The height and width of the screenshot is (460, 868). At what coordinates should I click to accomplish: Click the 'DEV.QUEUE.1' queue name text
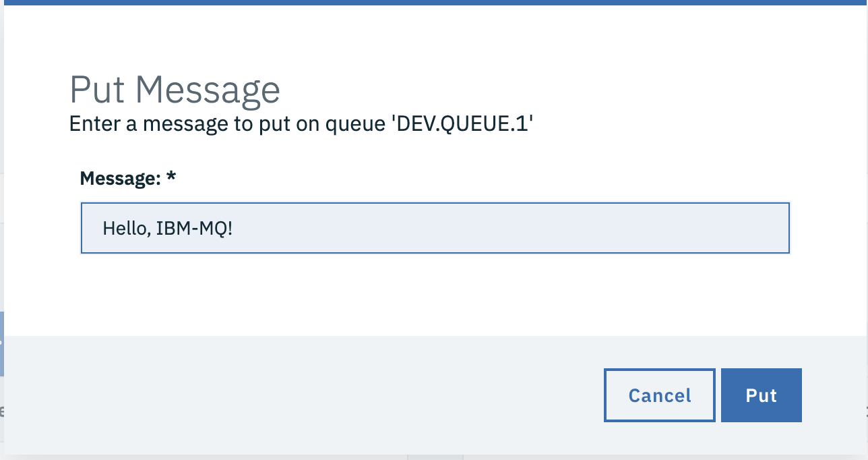(462, 125)
